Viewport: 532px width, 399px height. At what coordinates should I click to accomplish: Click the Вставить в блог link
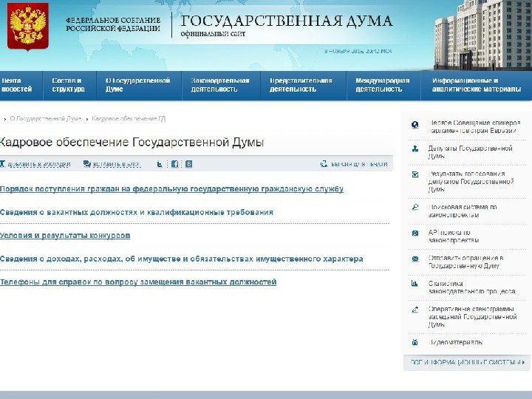pos(117,164)
